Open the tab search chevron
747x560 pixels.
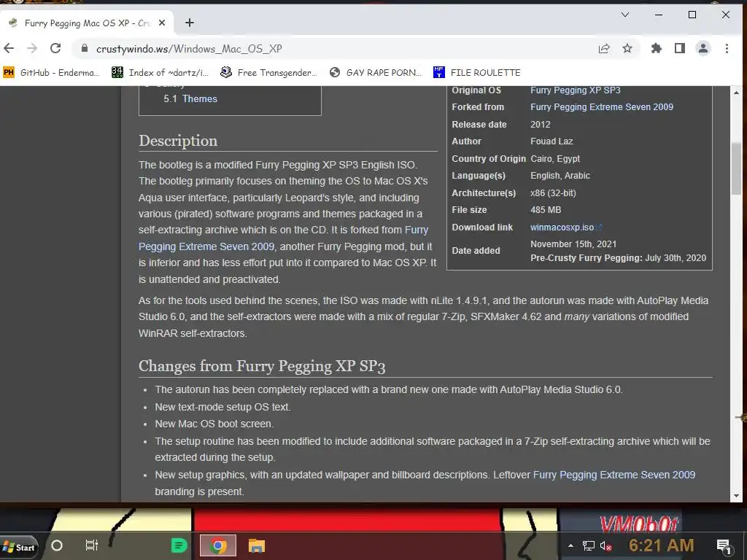click(x=625, y=15)
